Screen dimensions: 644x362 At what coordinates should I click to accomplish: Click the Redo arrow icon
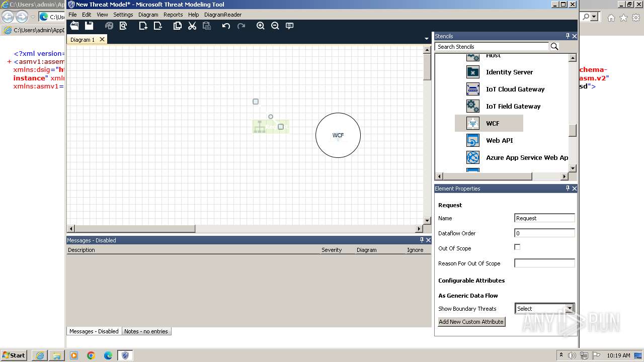point(241,26)
